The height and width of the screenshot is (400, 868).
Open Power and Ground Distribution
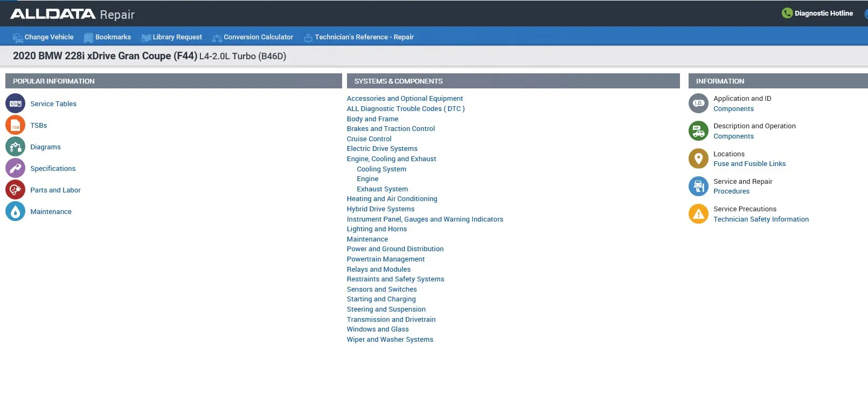(395, 249)
